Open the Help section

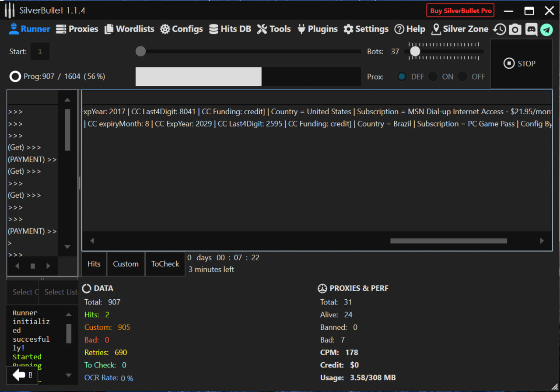(x=409, y=29)
